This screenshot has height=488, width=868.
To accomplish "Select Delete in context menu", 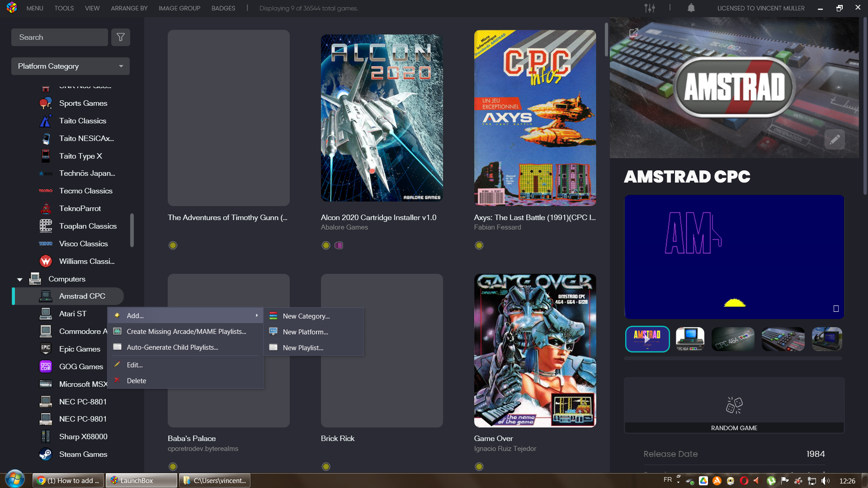I will (185, 381).
